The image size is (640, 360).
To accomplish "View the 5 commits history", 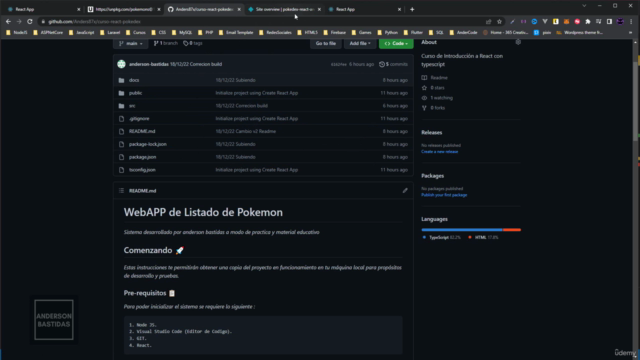I will click(393, 64).
